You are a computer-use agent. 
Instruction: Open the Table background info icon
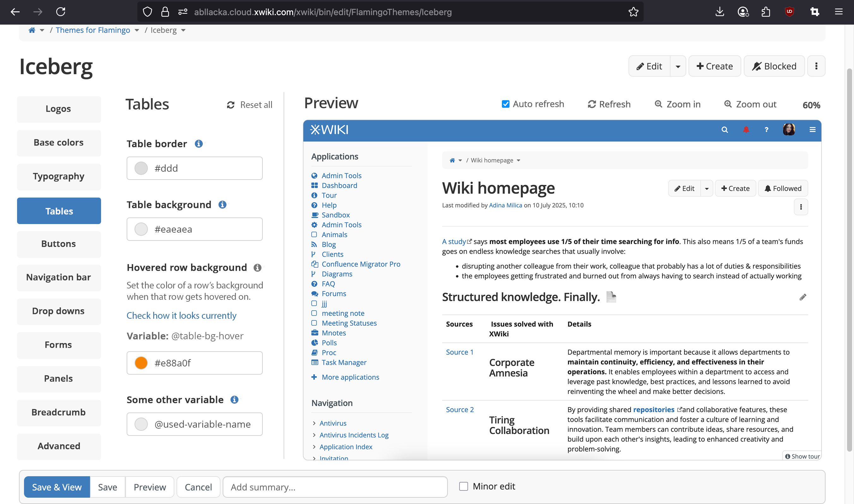pos(223,205)
